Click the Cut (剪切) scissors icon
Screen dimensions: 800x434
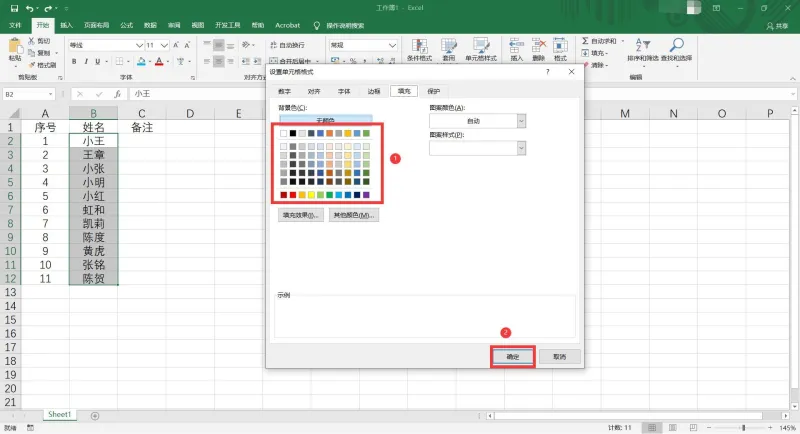tap(31, 41)
